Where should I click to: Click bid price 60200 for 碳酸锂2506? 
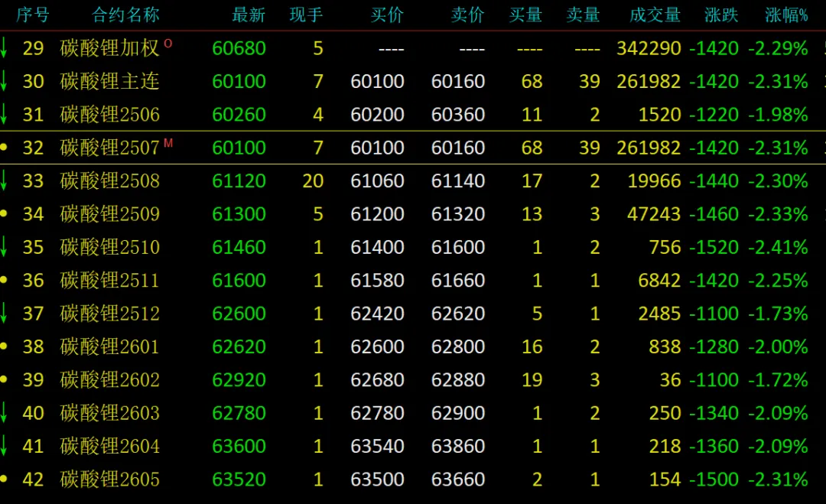click(377, 114)
